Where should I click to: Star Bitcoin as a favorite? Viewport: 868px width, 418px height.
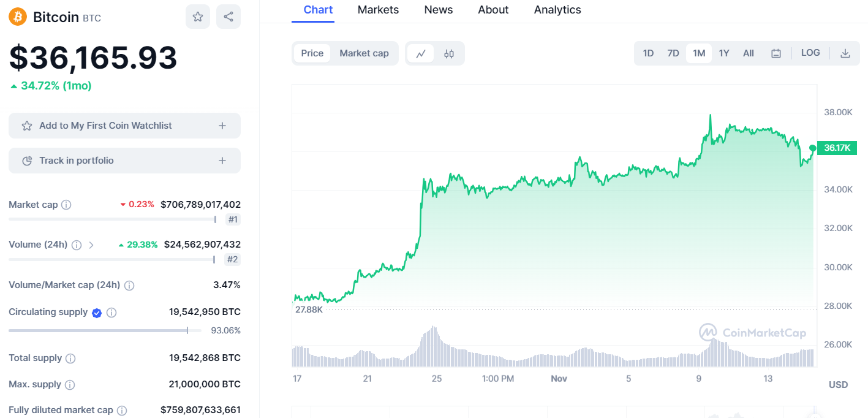tap(198, 17)
